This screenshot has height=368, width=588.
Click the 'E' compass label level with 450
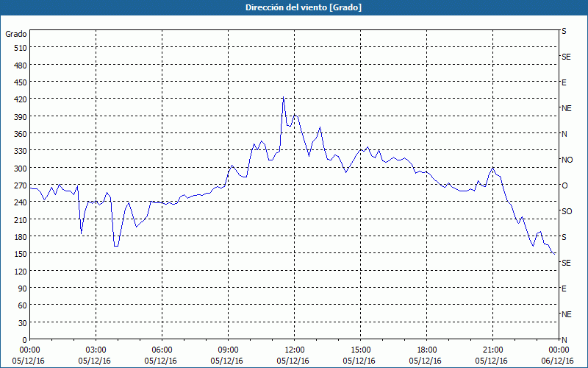point(564,82)
